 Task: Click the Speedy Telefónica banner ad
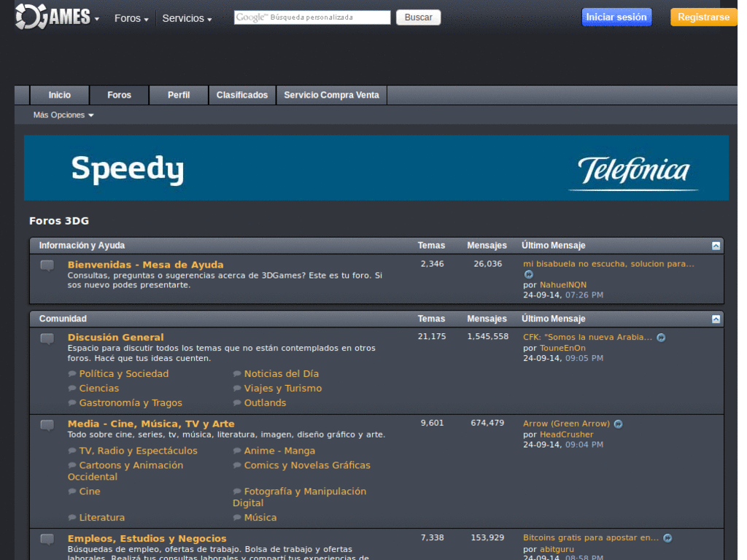pos(376,168)
